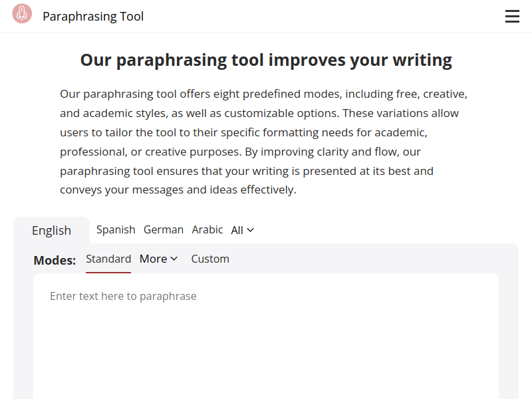Click the empty lower area of text box
The height and width of the screenshot is (399, 532).
266,360
